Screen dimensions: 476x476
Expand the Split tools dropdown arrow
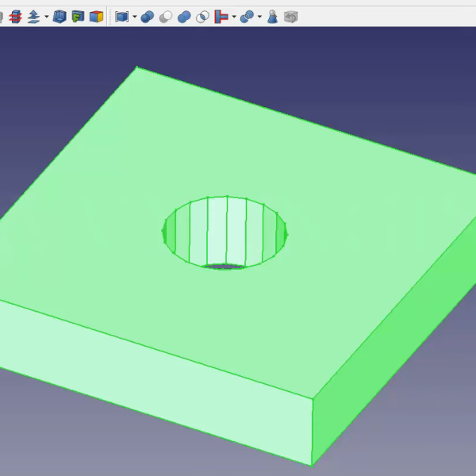[259, 17]
